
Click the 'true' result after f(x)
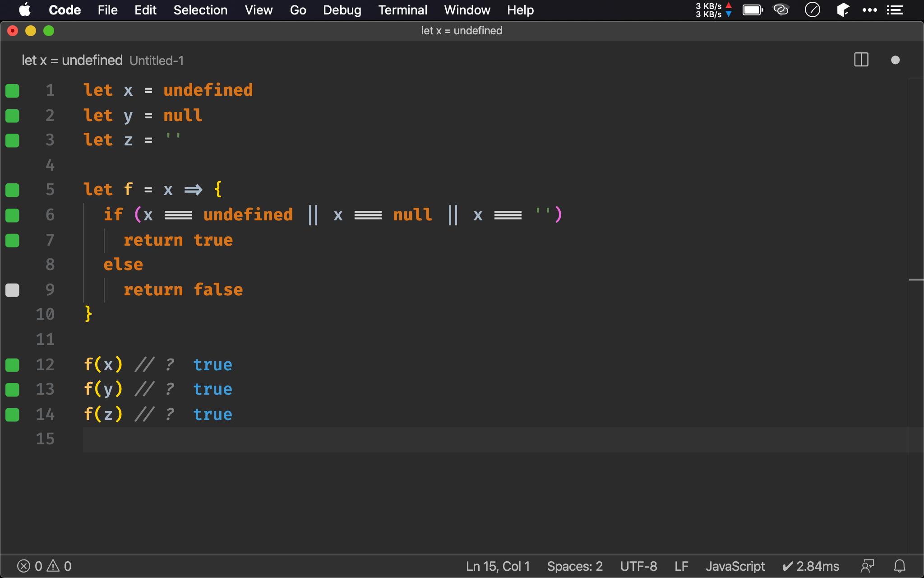pyautogui.click(x=213, y=365)
